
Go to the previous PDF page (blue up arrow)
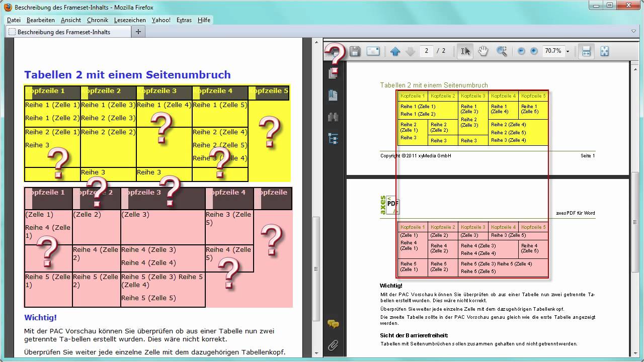tap(395, 51)
